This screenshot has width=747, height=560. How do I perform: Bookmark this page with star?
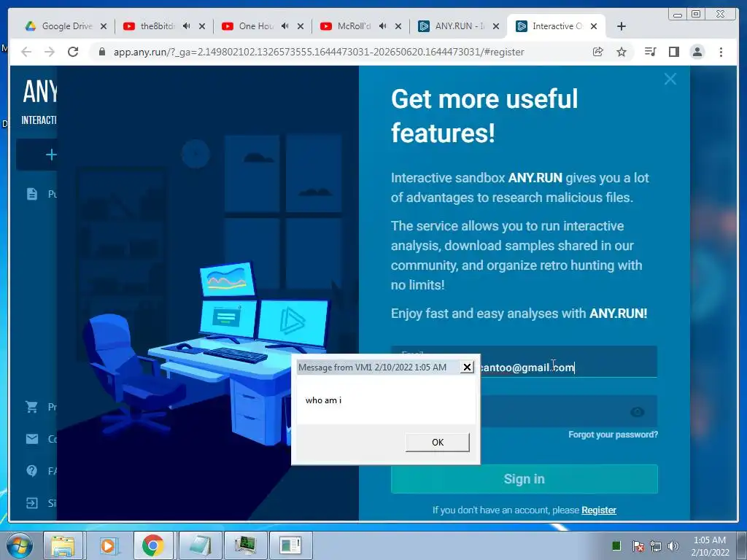(622, 52)
